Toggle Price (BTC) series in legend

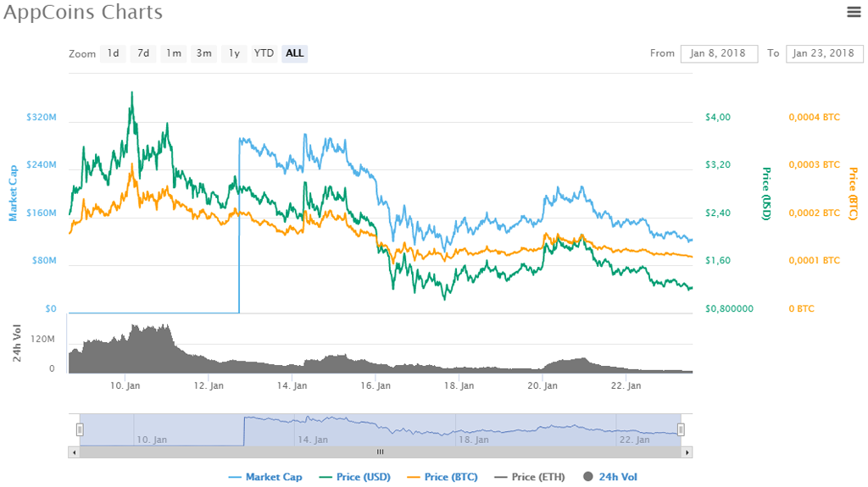click(442, 477)
